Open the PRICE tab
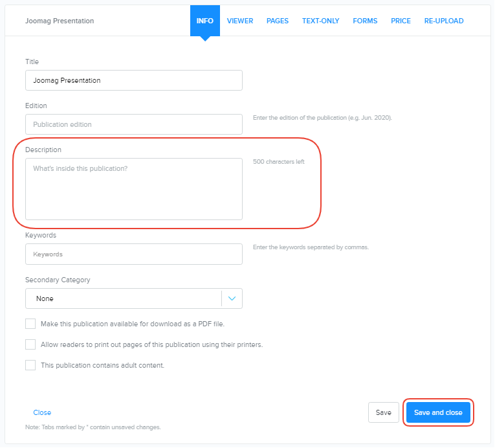 tap(401, 21)
